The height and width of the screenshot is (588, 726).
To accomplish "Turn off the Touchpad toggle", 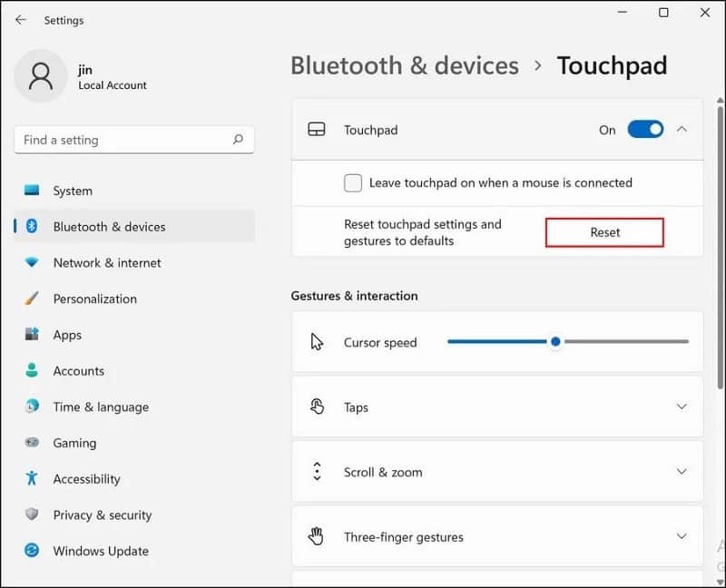I will (x=644, y=130).
